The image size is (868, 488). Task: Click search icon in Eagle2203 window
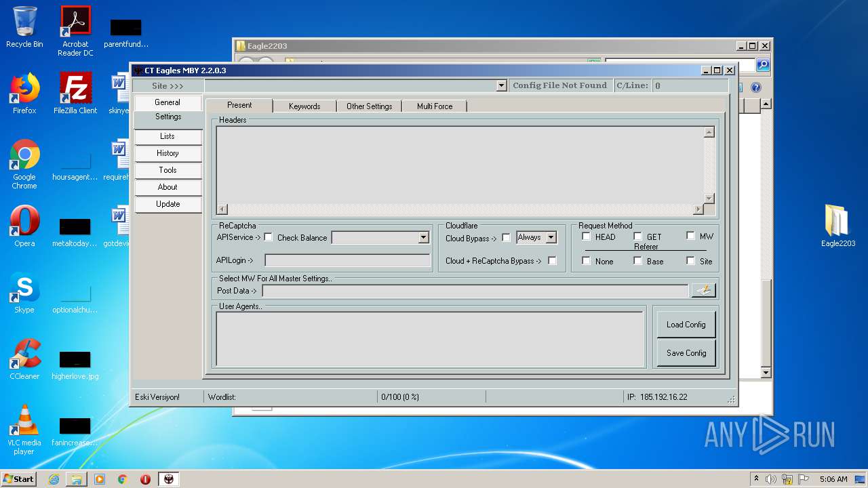(763, 64)
